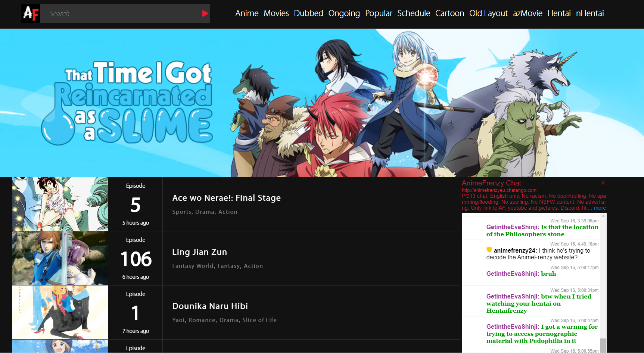Open the Movies menu item
The width and height of the screenshot is (644, 353).
pyautogui.click(x=276, y=13)
